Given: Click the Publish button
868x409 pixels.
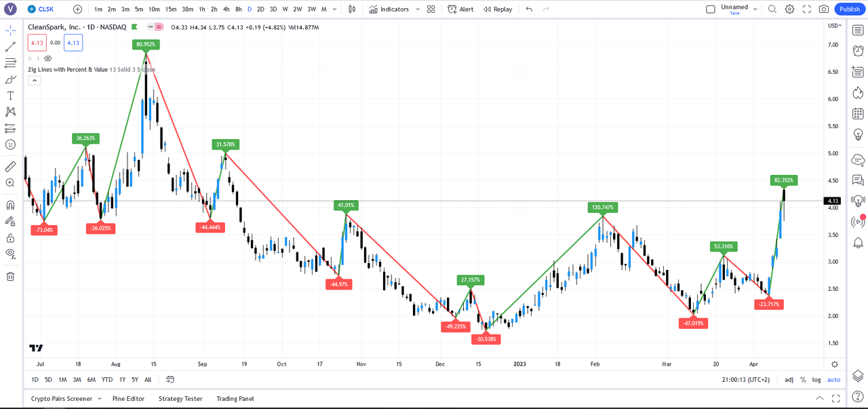Looking at the screenshot, I should (x=850, y=9).
